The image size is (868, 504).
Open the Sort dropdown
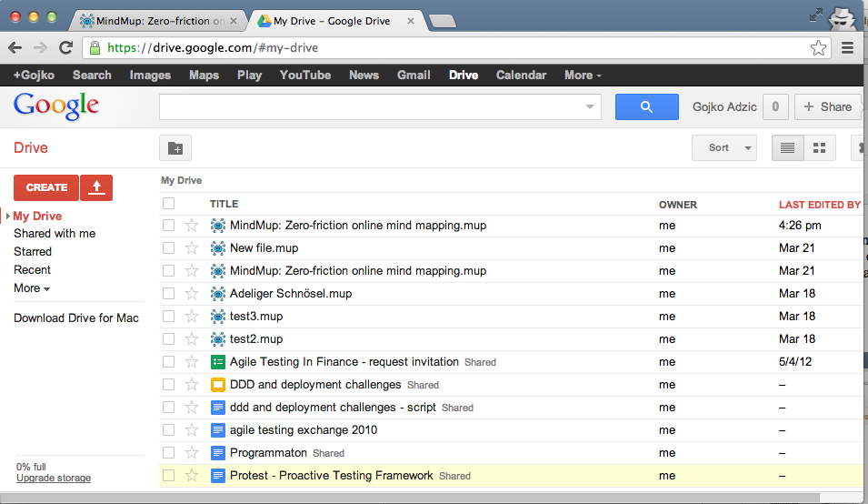pos(724,148)
